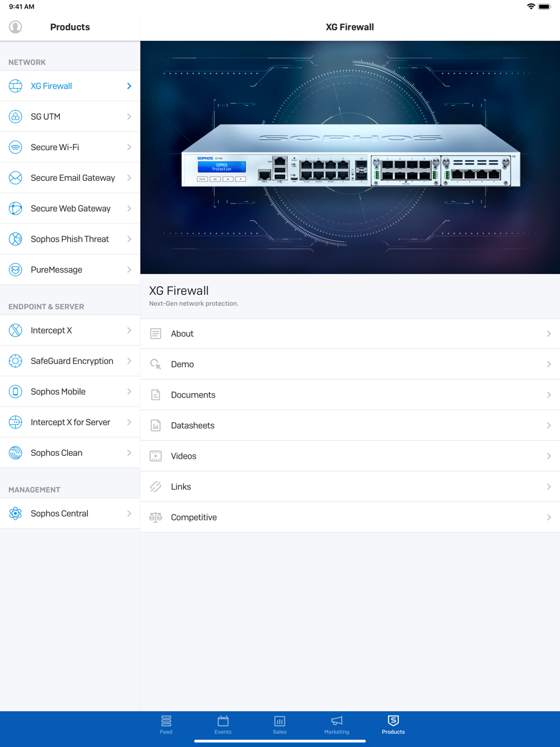This screenshot has height=747, width=560.
Task: Click the Intercept X for Server icon
Action: pos(16,422)
